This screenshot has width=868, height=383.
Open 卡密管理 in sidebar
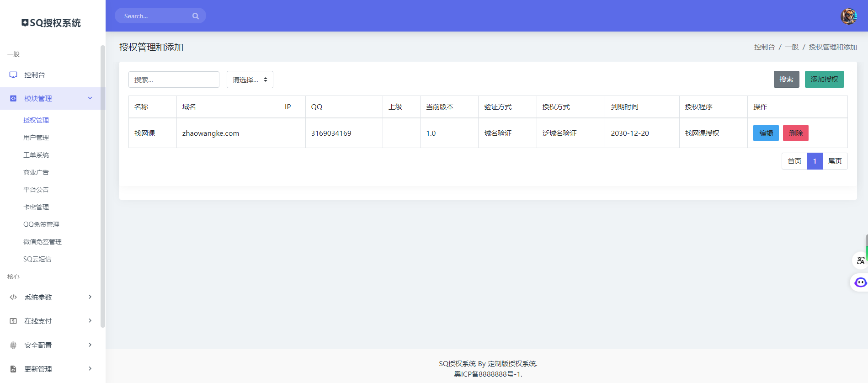(36, 207)
